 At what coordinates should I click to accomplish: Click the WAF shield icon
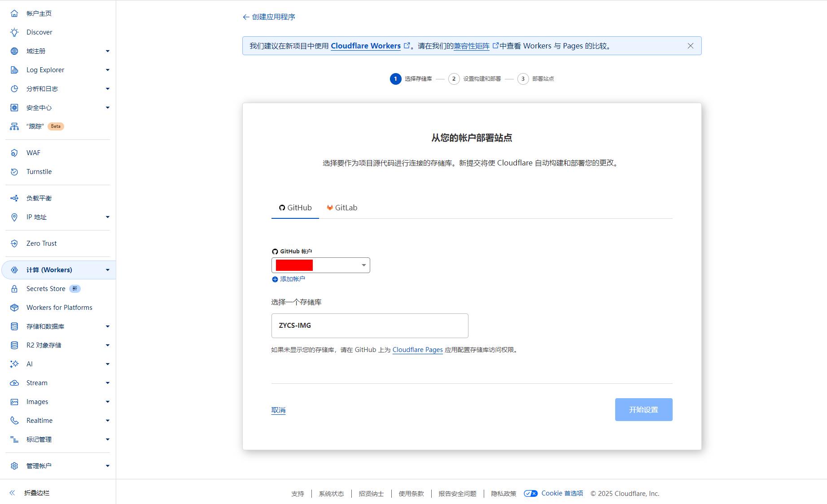click(x=14, y=153)
